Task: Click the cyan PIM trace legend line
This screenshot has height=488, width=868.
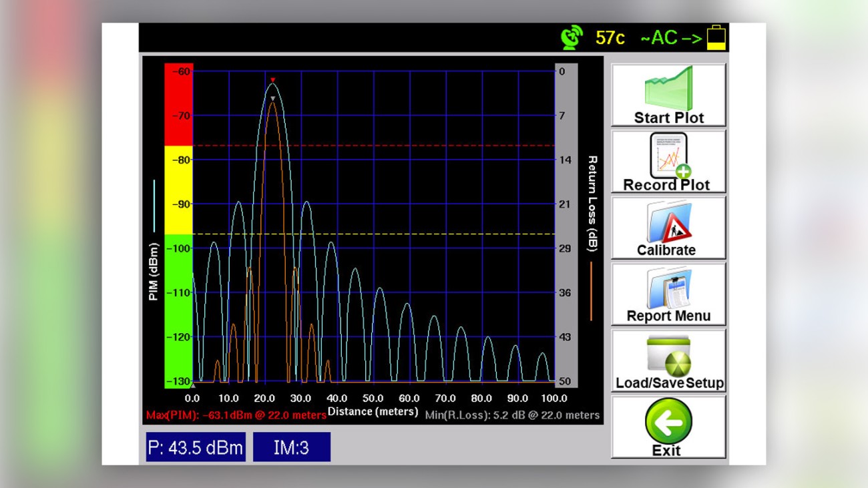Action: pos(154,206)
